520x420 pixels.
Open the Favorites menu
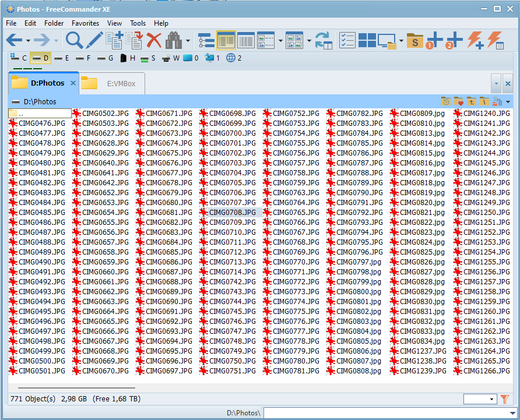click(85, 23)
